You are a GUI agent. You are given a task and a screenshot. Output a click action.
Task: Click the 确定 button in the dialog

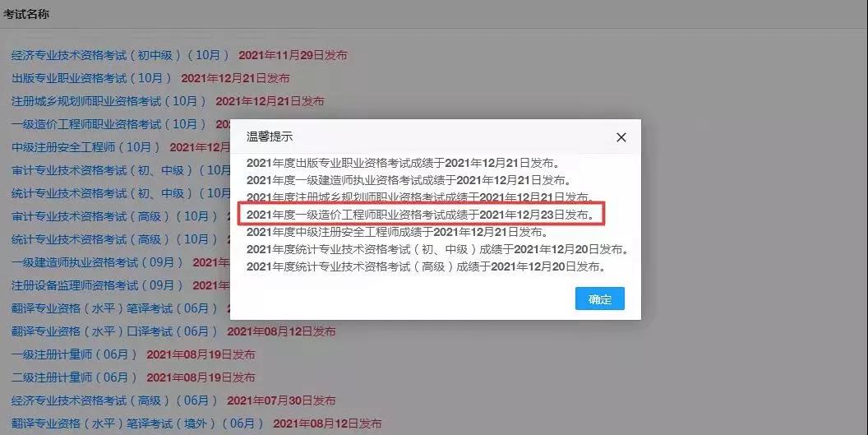pyautogui.click(x=599, y=298)
